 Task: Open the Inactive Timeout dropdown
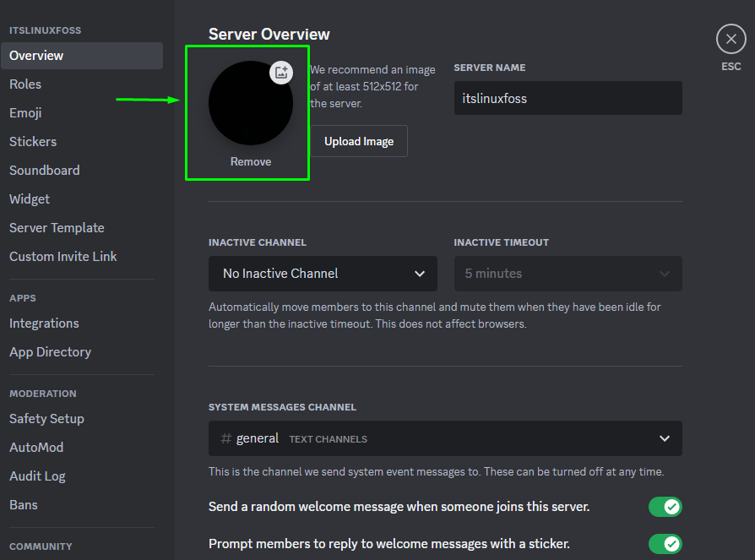pyautogui.click(x=568, y=274)
